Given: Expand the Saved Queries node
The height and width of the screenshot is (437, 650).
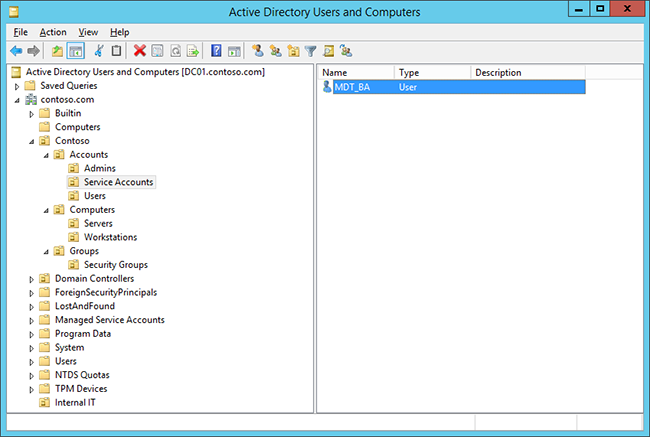Looking at the screenshot, I should (17, 86).
